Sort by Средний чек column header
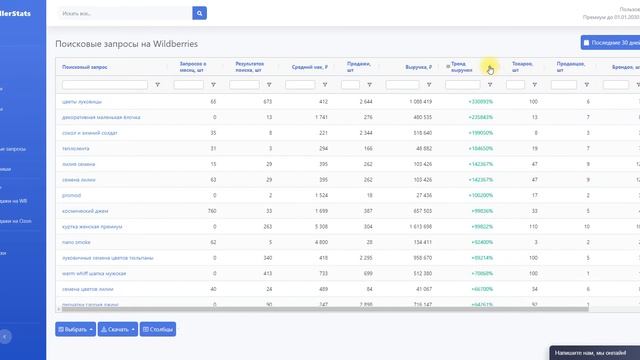The image size is (640, 360). 309,67
